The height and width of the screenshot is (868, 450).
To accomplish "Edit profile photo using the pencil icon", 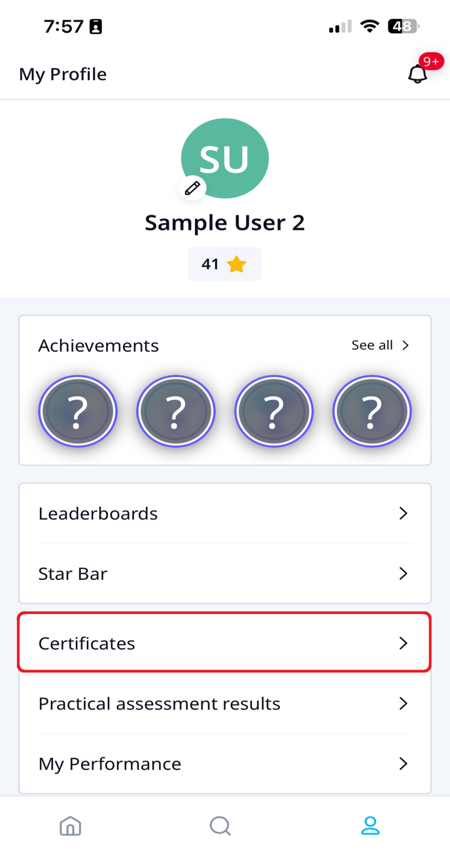I will (x=192, y=188).
